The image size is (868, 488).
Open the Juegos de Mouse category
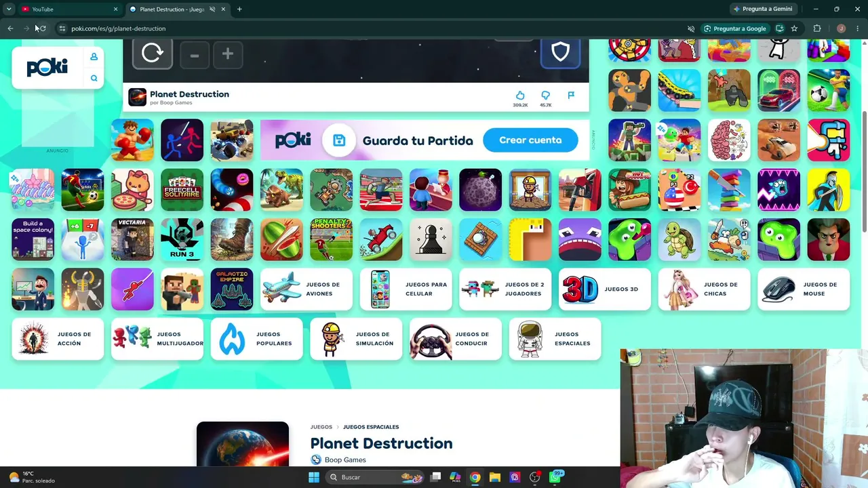[804, 289]
